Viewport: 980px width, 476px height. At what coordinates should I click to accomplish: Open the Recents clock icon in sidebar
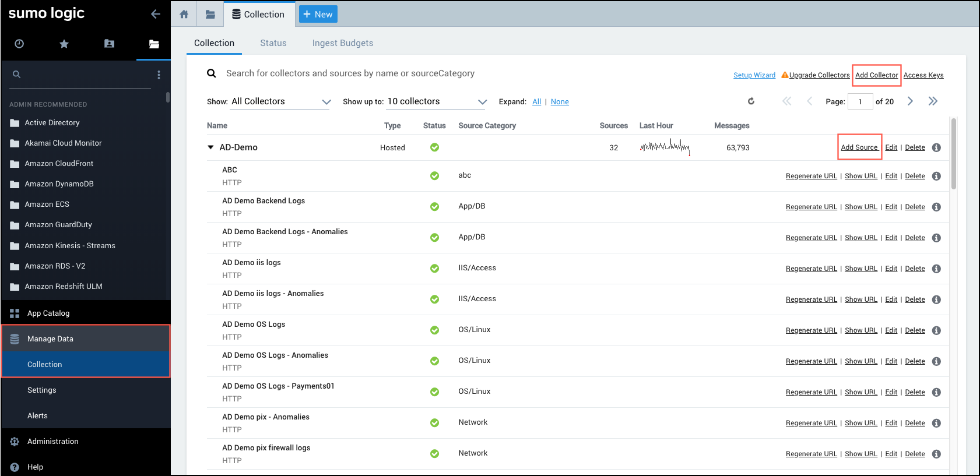pyautogui.click(x=19, y=44)
